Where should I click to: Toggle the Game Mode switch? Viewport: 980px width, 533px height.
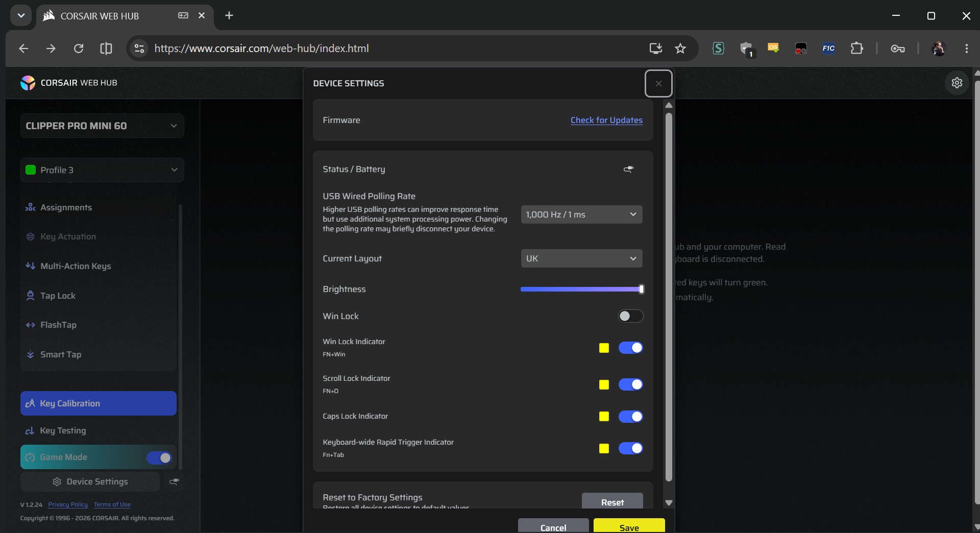pyautogui.click(x=159, y=458)
